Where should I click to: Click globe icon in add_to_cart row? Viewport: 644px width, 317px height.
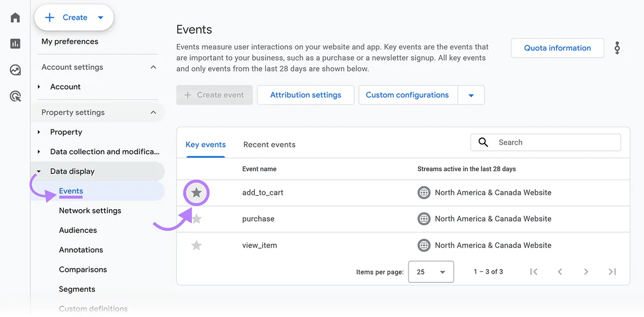pyautogui.click(x=424, y=193)
